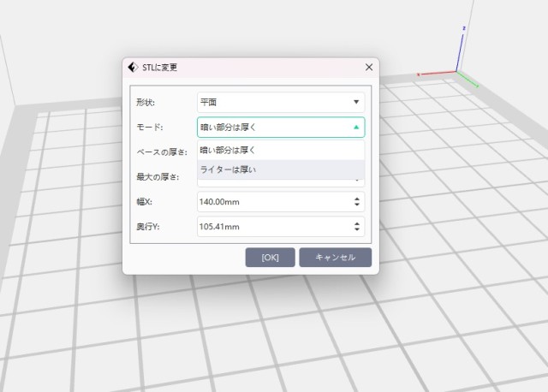Screen dimensions: 548x392
Task: Click the 幅X field showing 140.00mm
Action: [x=270, y=202]
